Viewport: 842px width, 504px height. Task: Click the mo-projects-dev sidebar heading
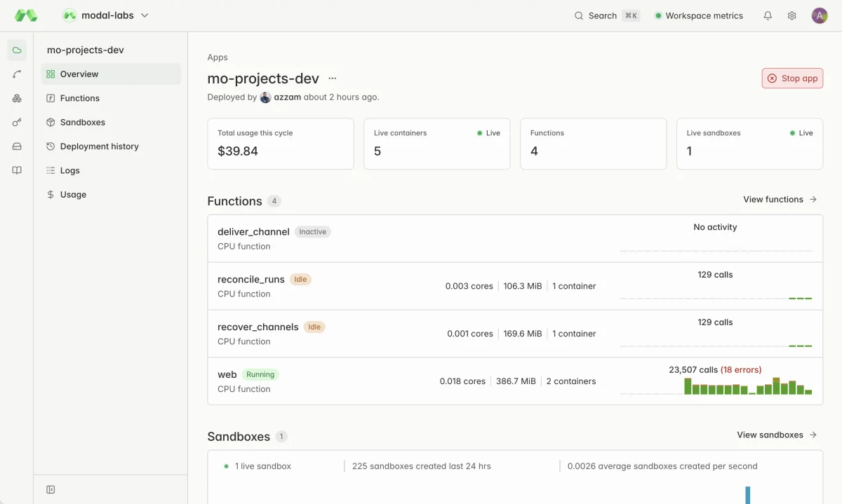point(86,50)
